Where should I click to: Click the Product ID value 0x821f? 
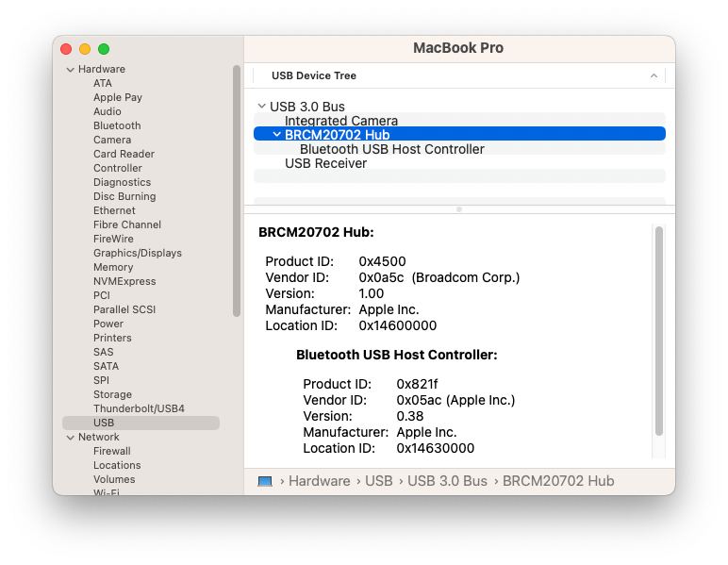click(417, 385)
